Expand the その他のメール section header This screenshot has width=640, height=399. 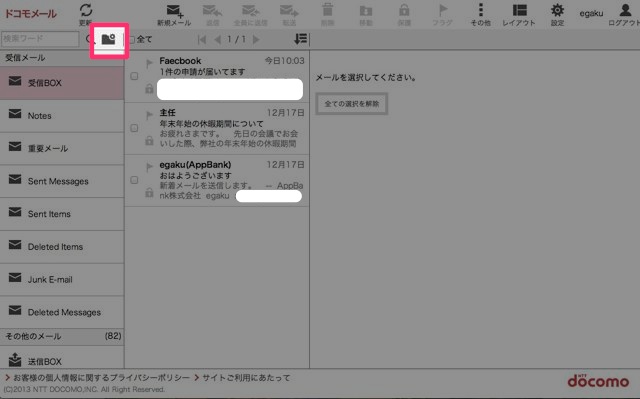(62, 336)
